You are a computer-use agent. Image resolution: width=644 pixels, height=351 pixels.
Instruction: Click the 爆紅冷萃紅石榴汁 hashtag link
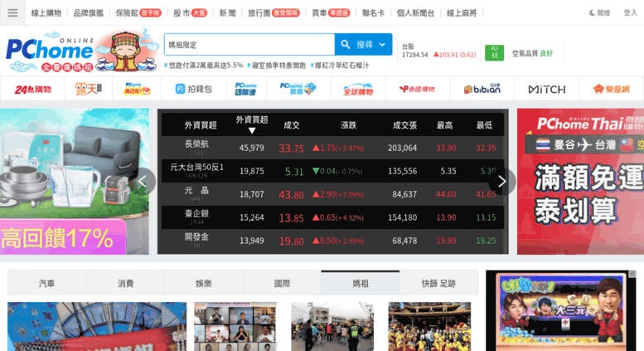tap(339, 66)
